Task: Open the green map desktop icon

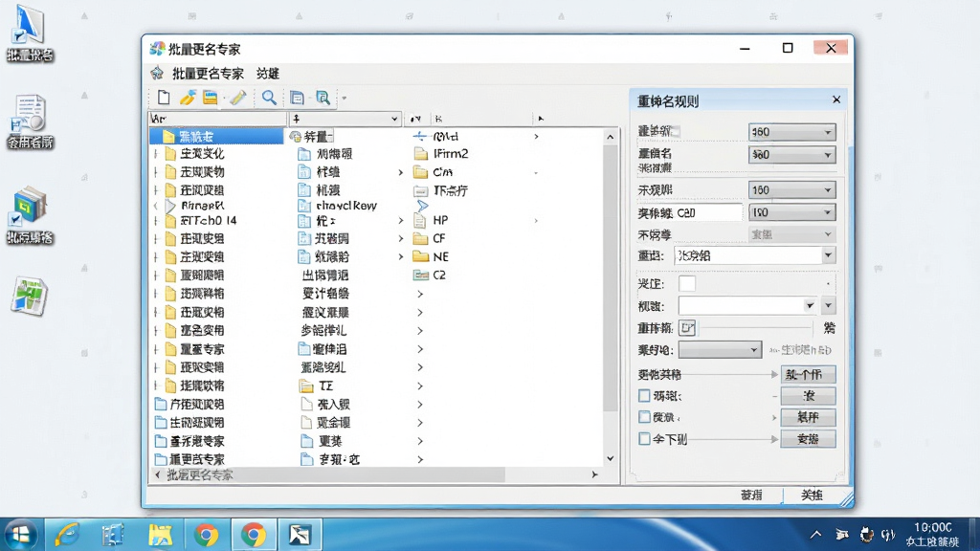Action: (30, 296)
